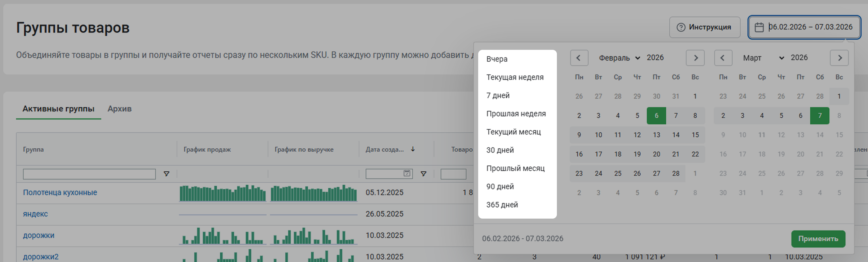Choose the 'Прошлый месяц' preset

(515, 168)
